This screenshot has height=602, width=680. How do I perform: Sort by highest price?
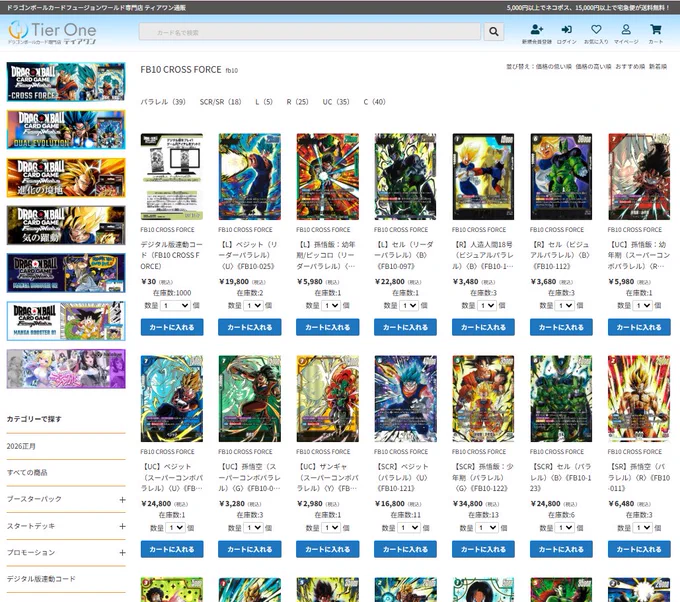[593, 67]
